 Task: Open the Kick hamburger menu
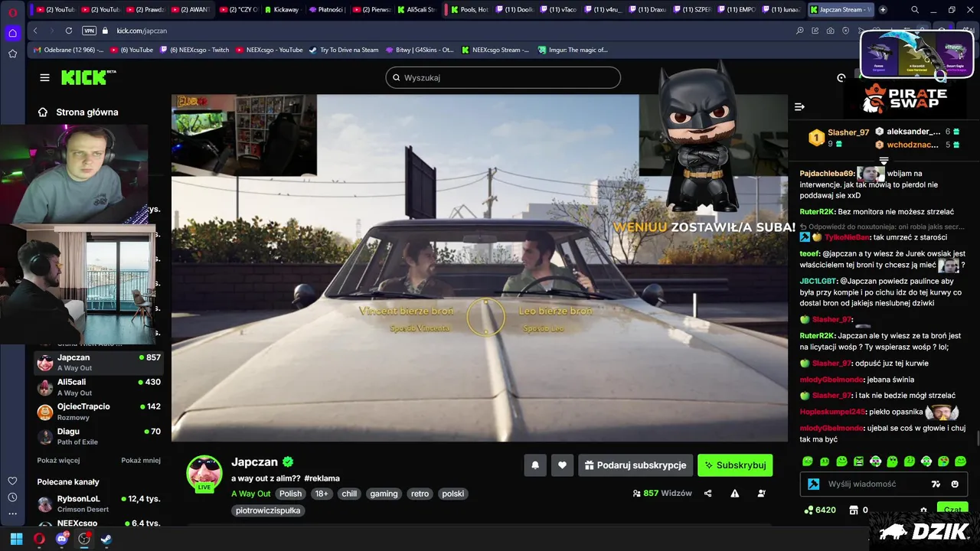pyautogui.click(x=44, y=77)
